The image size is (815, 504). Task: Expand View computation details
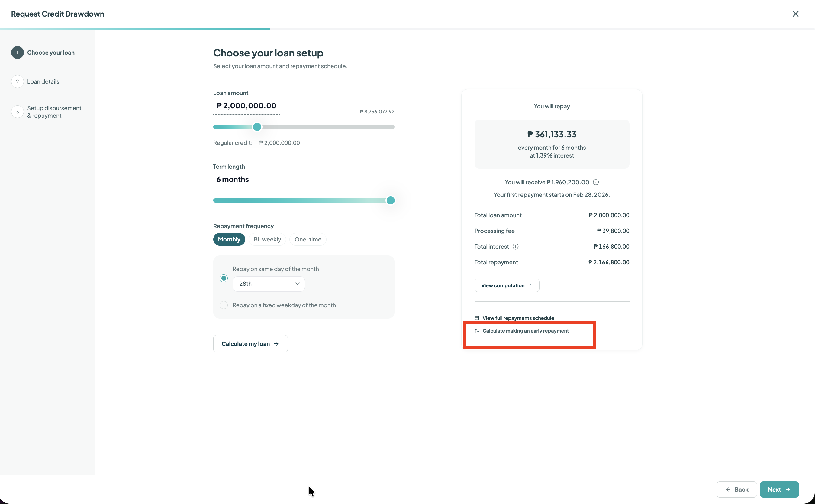tap(507, 285)
